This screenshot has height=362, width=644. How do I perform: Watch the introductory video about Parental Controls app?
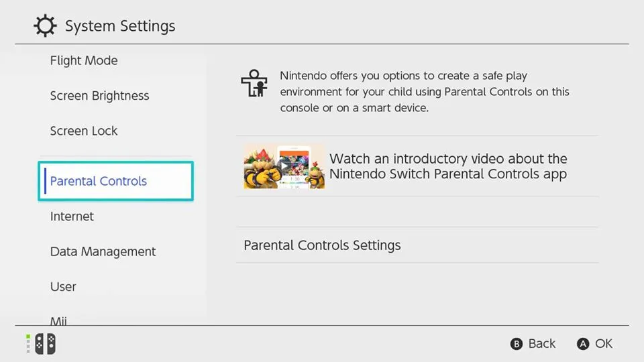(417, 166)
